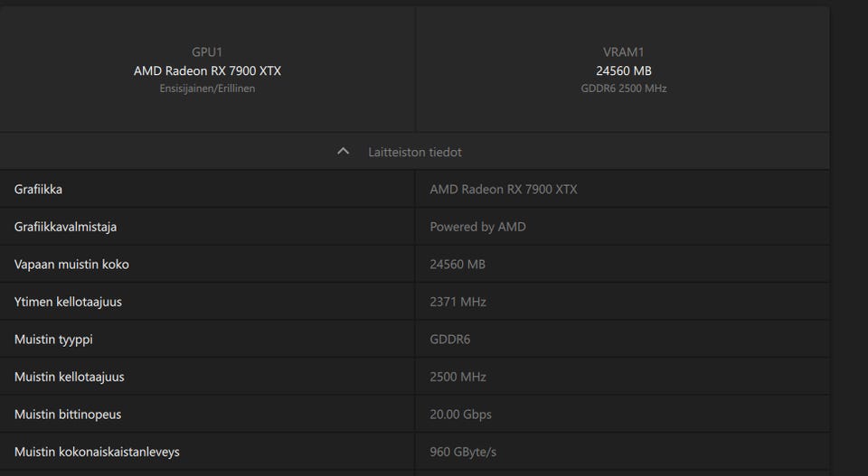Click the 960 GByte/s bandwidth value
Screen dimensions: 868x476
[463, 452]
